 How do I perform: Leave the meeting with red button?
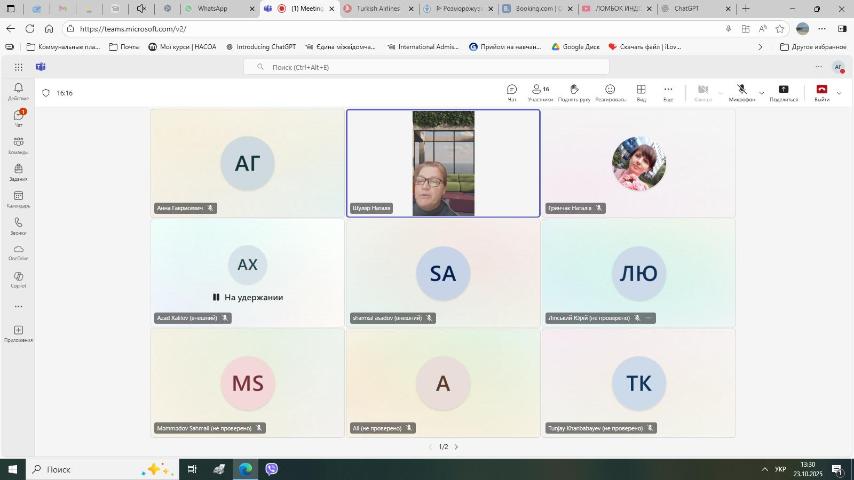(821, 91)
